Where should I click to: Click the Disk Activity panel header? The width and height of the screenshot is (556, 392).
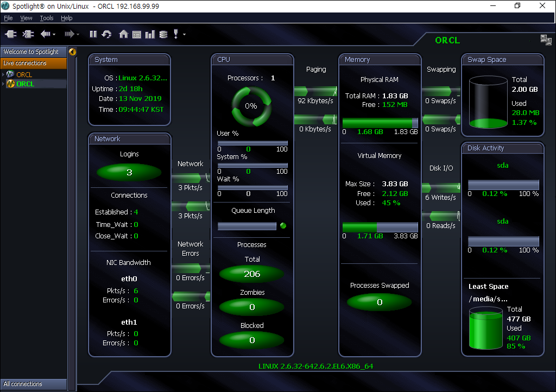click(x=502, y=148)
